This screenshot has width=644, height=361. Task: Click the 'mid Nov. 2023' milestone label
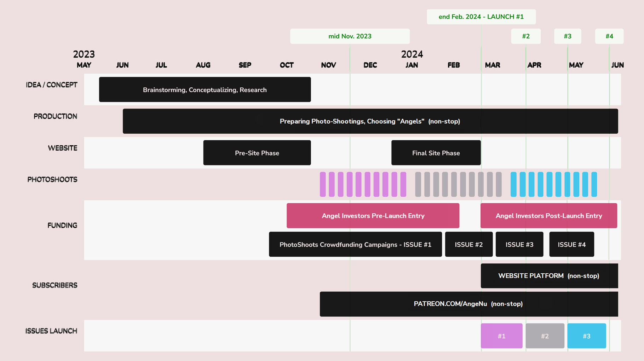click(x=350, y=36)
